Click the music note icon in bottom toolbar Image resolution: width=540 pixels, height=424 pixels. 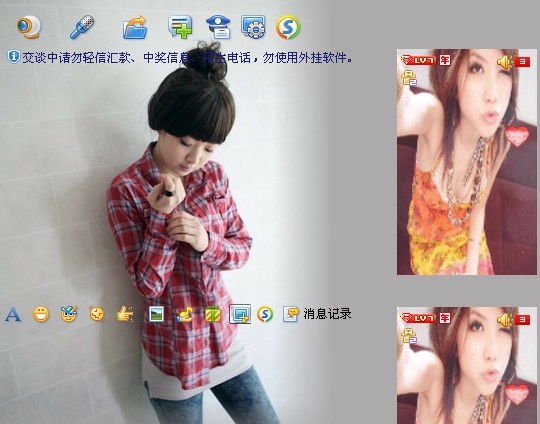coord(185,314)
